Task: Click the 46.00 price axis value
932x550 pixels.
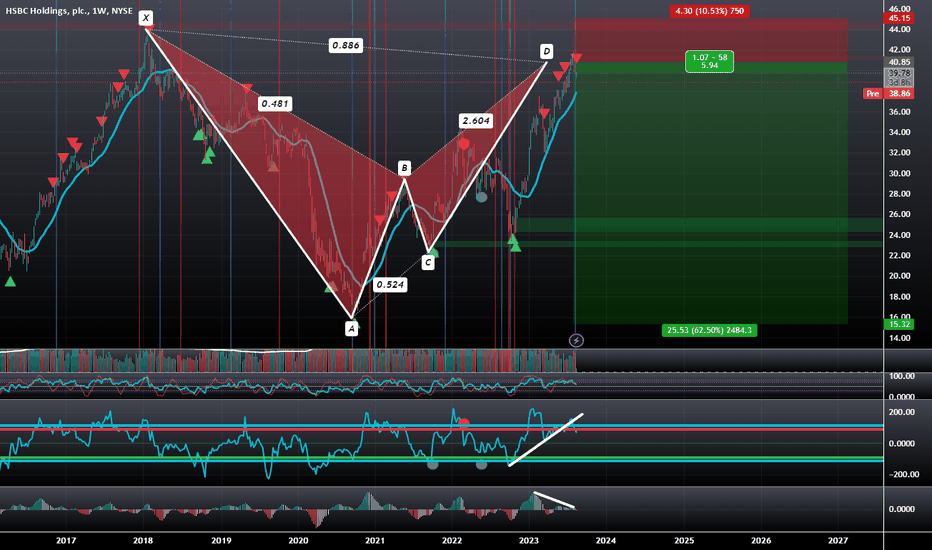Action: (900, 8)
